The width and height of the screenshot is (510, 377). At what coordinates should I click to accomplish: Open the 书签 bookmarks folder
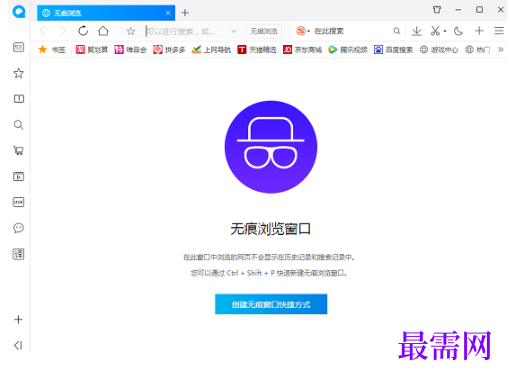(52, 50)
